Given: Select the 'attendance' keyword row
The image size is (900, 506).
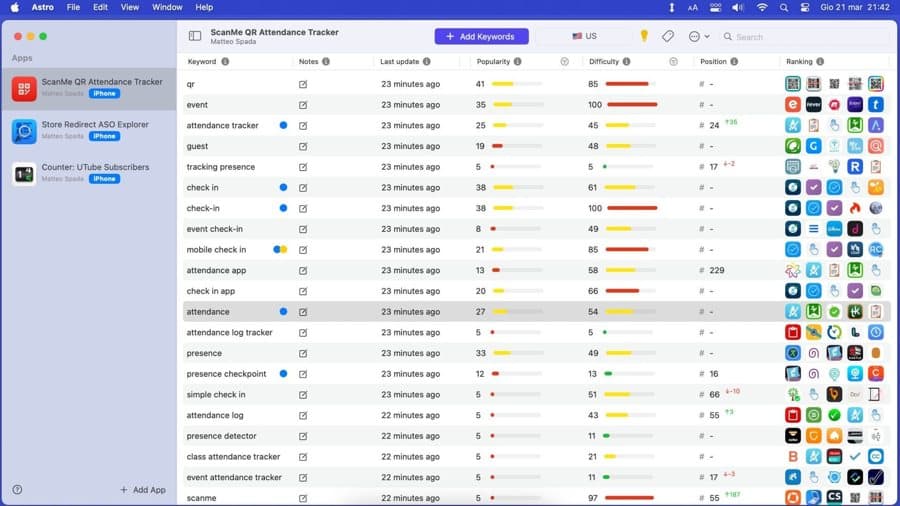Looking at the screenshot, I should click(537, 312).
